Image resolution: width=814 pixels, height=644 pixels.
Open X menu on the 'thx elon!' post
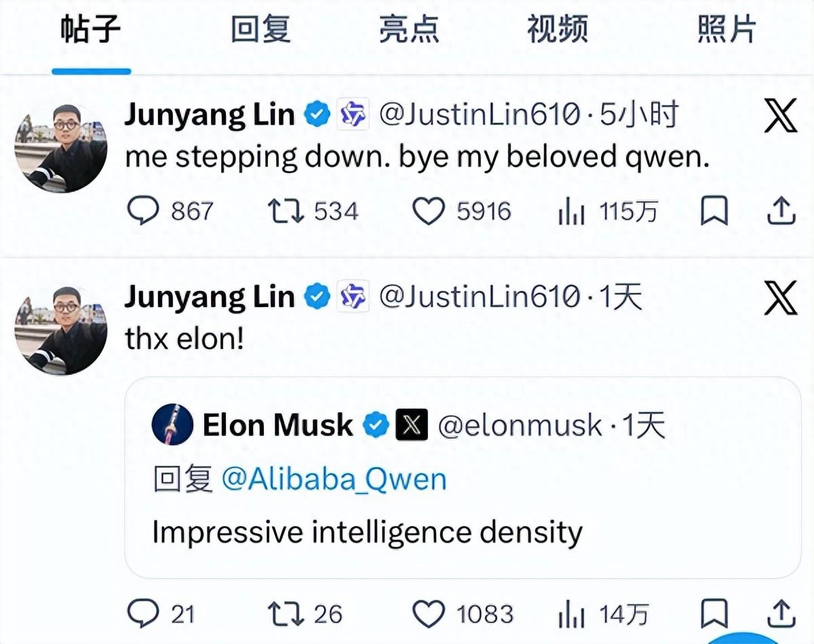coord(780,299)
